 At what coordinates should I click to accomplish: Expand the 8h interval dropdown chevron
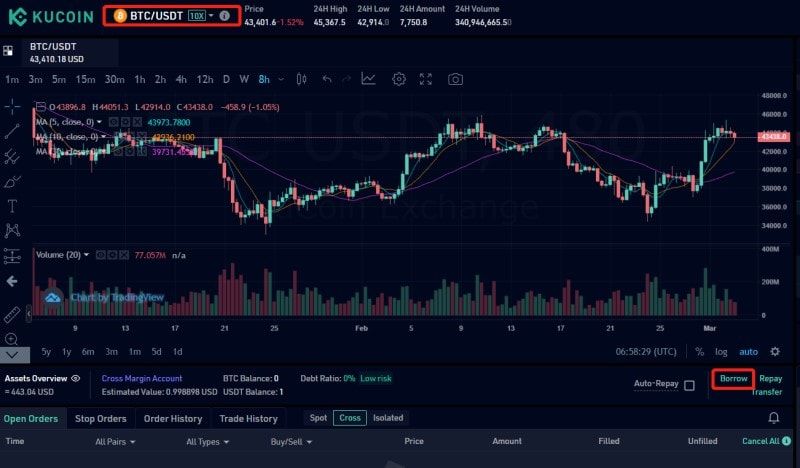click(281, 79)
